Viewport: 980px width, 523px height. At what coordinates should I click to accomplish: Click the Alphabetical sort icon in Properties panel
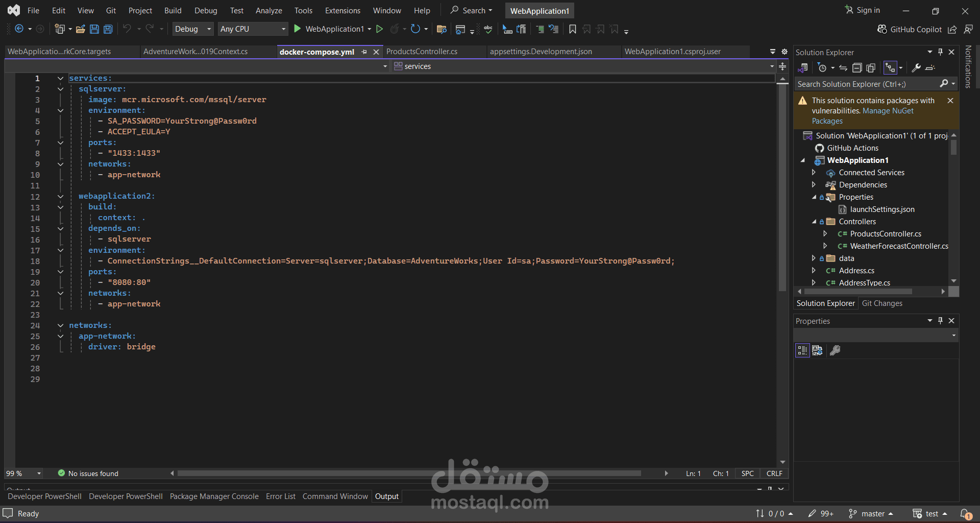tap(817, 350)
